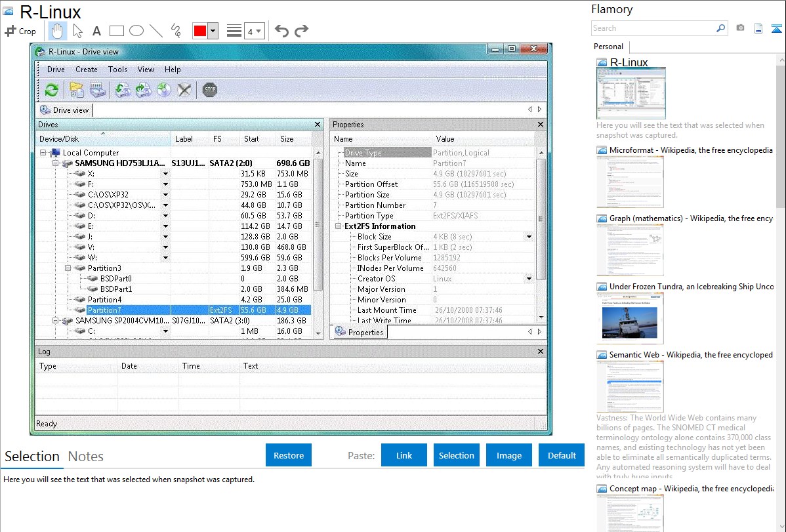786x532 pixels.
Task: Select the freehand drawing tool
Action: point(176,31)
